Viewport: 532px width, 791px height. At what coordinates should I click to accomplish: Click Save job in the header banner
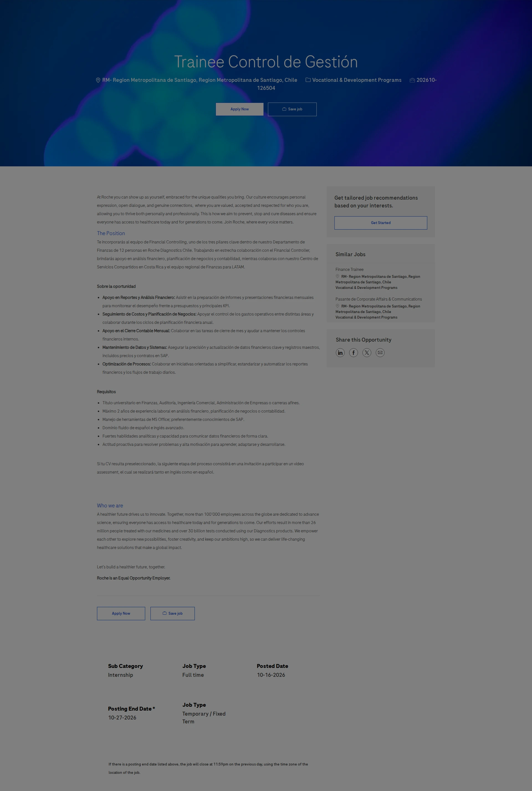coord(292,109)
